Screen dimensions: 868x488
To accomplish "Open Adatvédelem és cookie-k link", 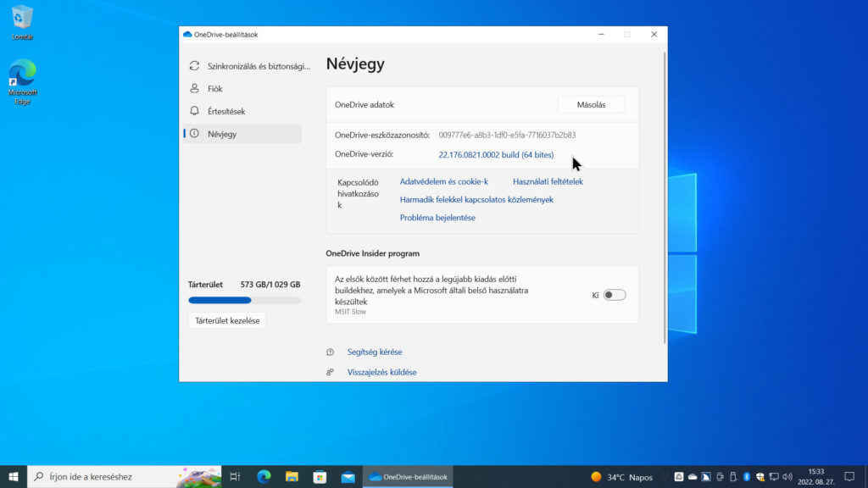I will click(x=444, y=181).
